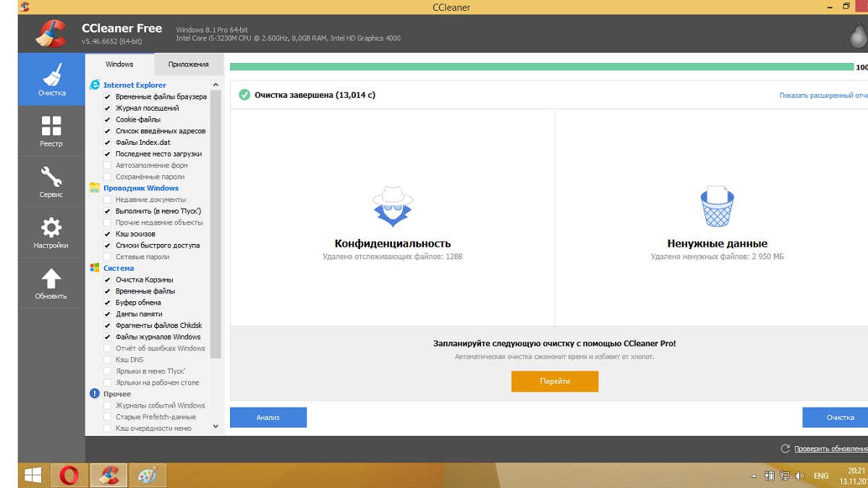Check Журналы событий Windows
The height and width of the screenshot is (488, 868).
[108, 405]
